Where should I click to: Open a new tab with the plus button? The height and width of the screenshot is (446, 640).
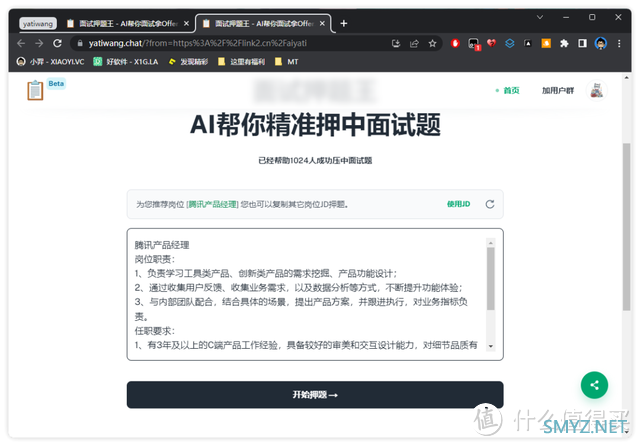(x=344, y=24)
